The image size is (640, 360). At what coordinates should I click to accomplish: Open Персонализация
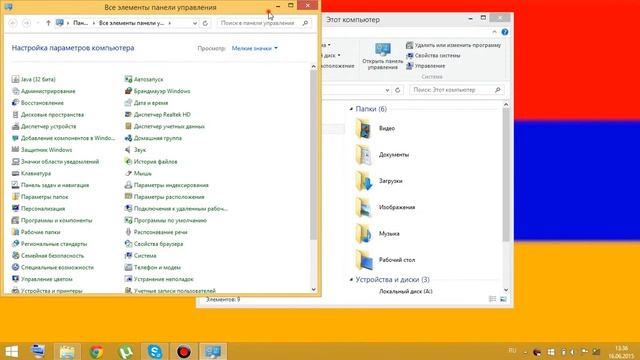[38, 209]
